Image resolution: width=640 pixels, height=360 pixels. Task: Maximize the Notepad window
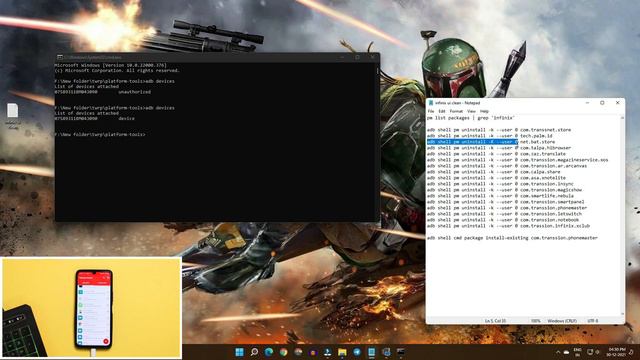point(602,103)
